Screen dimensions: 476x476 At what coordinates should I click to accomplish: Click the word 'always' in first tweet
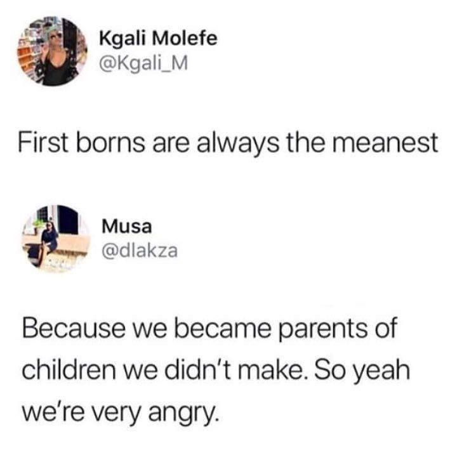point(238,143)
